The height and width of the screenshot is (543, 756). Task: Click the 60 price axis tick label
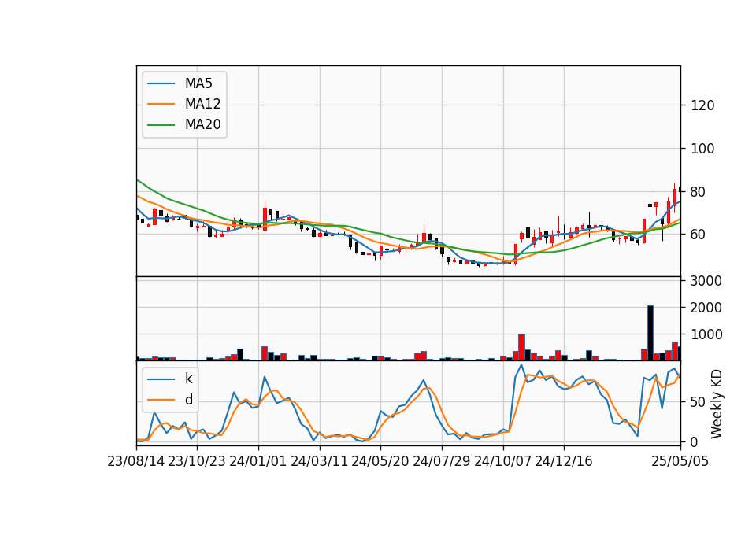coord(699,235)
